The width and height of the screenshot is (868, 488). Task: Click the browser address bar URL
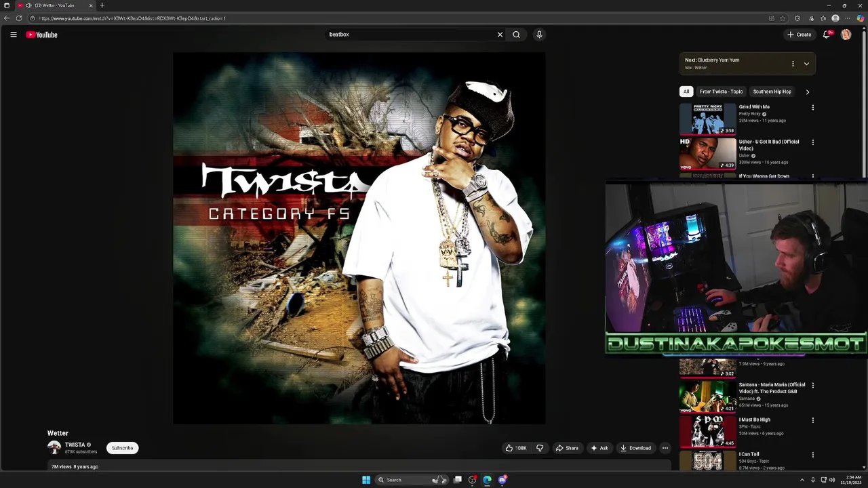coord(132,18)
